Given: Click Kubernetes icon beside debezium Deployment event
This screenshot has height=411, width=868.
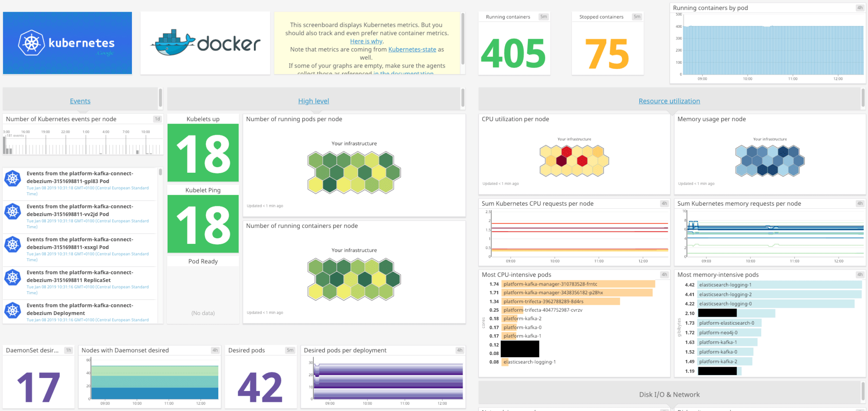Looking at the screenshot, I should point(13,310).
